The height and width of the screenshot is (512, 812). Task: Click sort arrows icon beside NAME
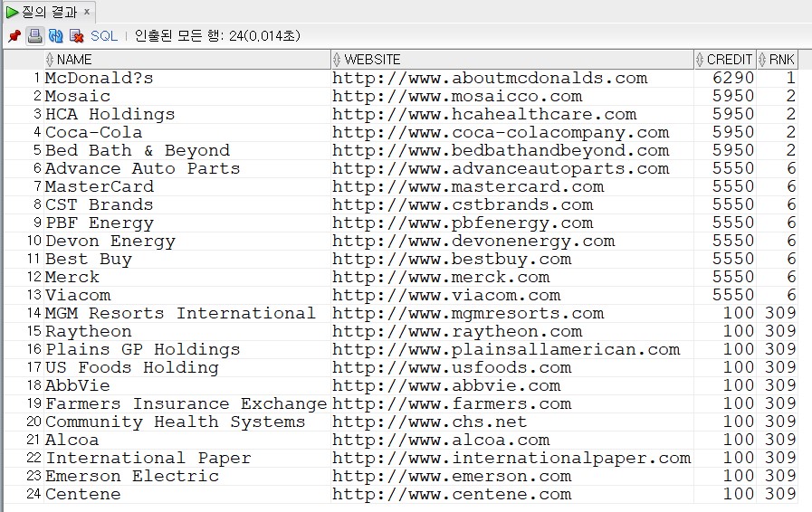(50, 60)
